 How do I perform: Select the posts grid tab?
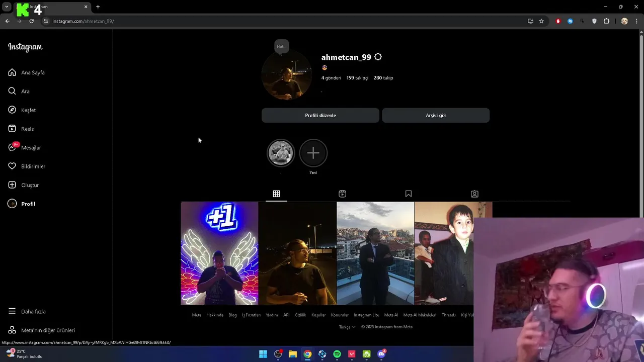point(276,194)
